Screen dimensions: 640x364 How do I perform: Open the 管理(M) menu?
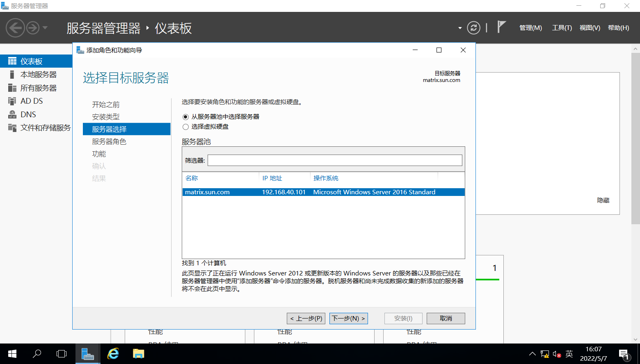coord(530,28)
